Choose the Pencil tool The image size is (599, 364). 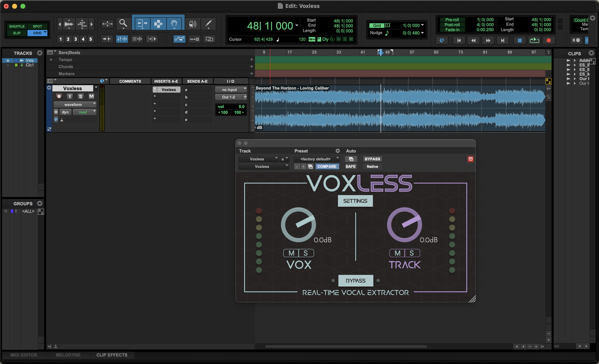tap(208, 23)
